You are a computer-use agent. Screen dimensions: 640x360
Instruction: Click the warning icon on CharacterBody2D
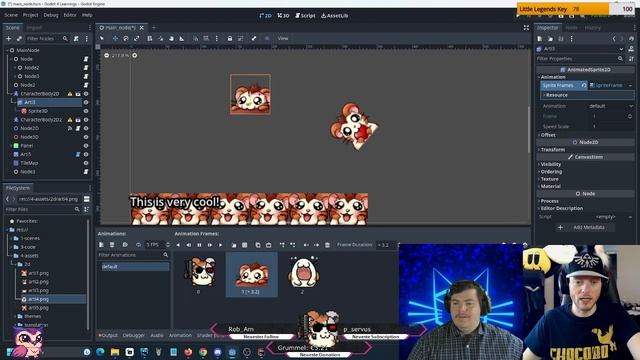point(70,94)
